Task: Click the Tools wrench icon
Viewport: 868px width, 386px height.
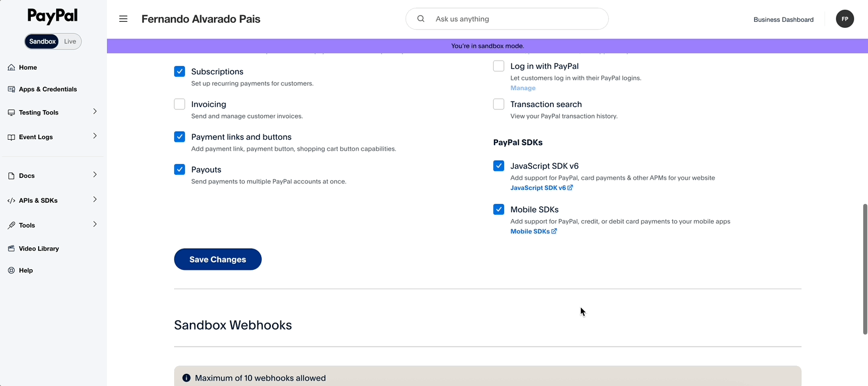Action: [11, 225]
